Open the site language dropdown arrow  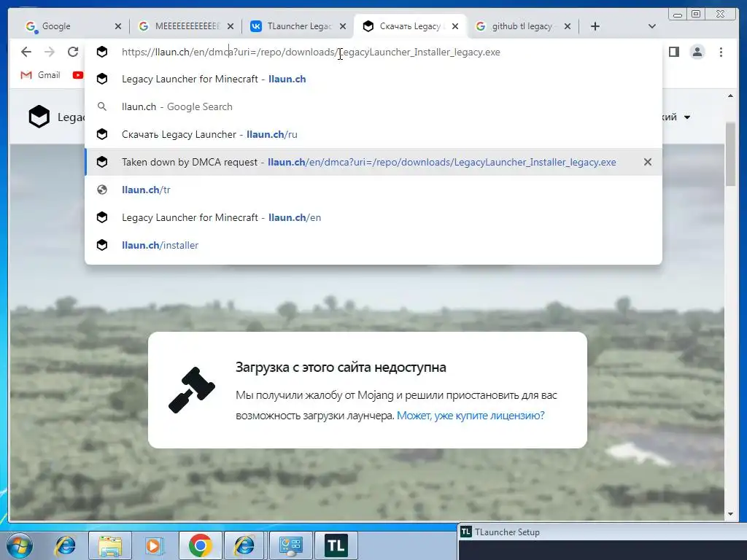(x=687, y=117)
